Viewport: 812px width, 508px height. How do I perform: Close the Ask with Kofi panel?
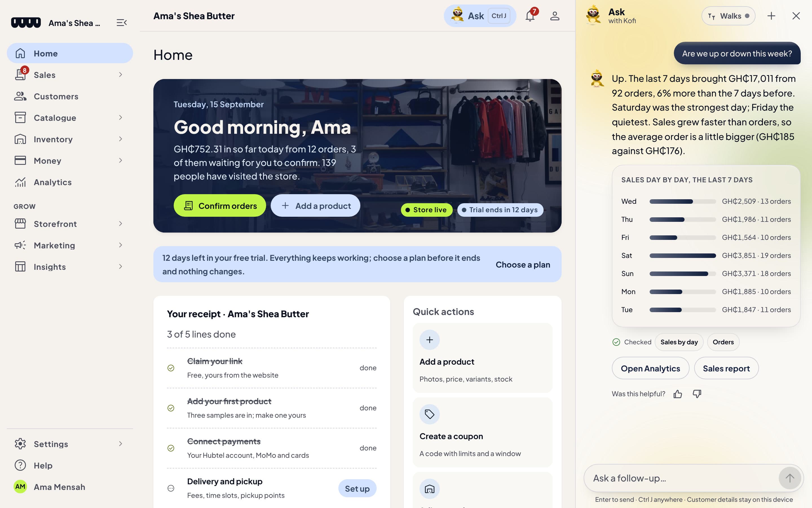pyautogui.click(x=796, y=16)
